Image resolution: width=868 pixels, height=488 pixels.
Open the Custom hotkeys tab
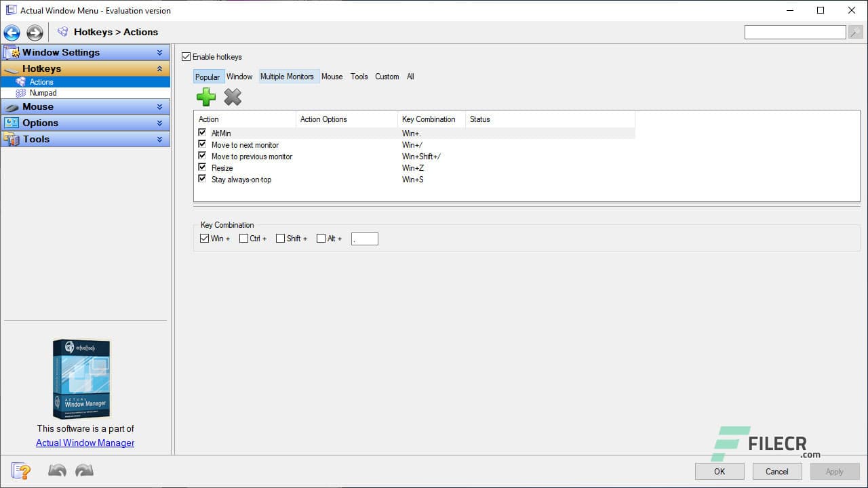(387, 77)
